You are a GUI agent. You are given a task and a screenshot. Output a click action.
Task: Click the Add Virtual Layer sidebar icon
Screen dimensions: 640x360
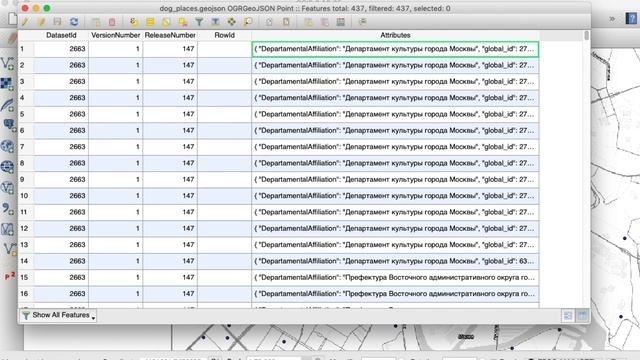pos(7,229)
